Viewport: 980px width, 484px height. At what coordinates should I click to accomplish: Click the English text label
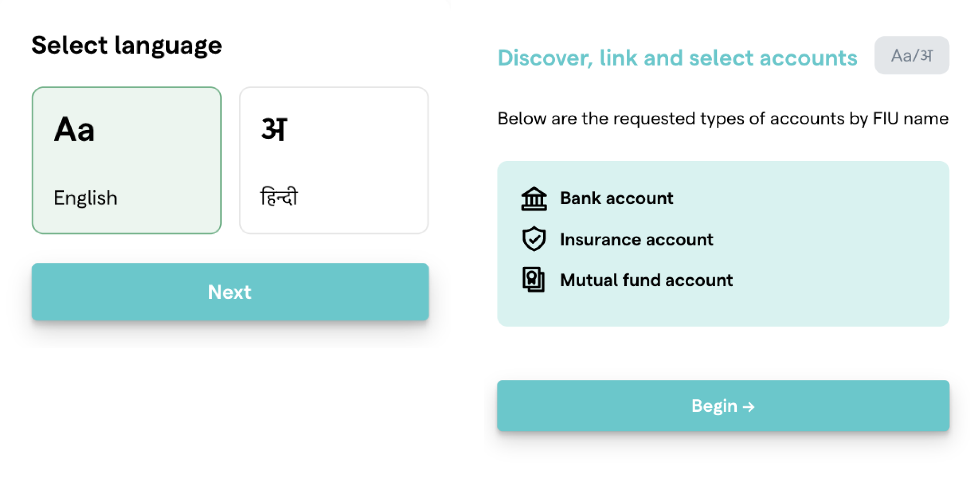pos(85,198)
